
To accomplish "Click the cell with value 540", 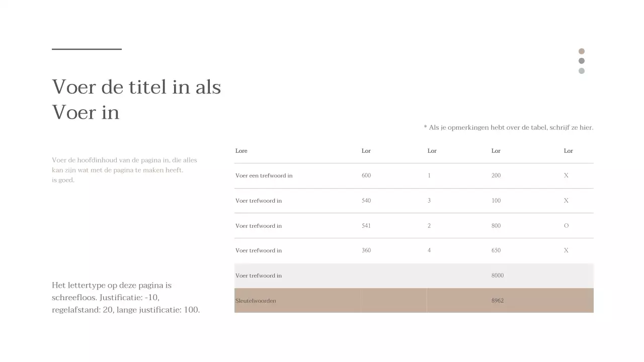I will coord(366,201).
